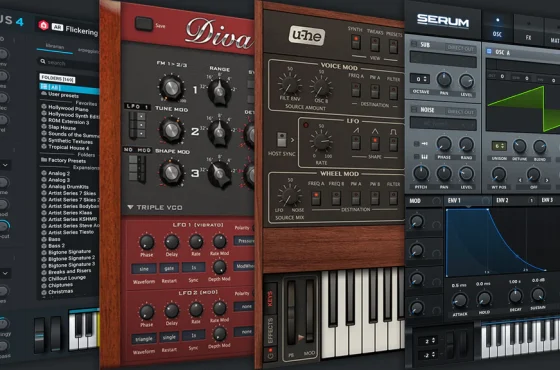Image resolution: width=560 pixels, height=370 pixels.
Task: Click the magnifier icon in Nexus search
Action: tap(43, 61)
